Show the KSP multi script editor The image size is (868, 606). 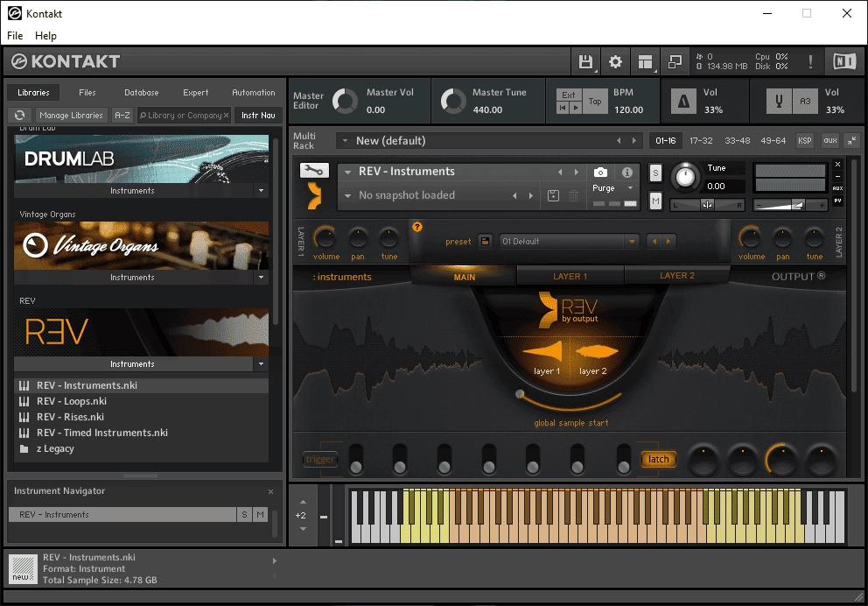[x=804, y=141]
